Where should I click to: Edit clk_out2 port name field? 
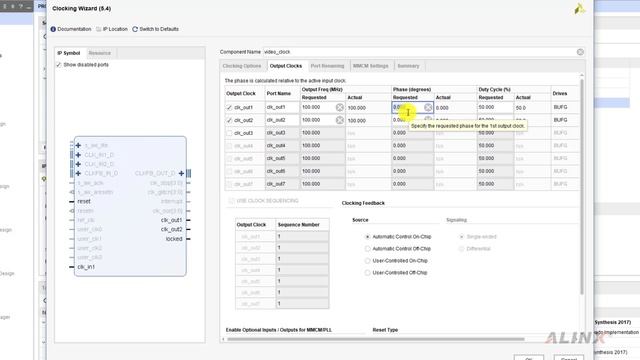click(x=282, y=120)
